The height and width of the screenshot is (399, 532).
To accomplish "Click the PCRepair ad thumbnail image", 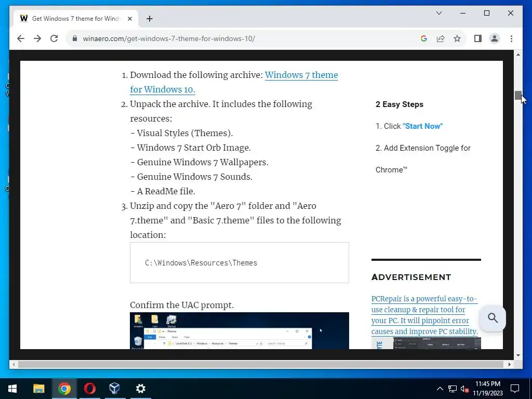I will (x=426, y=343).
